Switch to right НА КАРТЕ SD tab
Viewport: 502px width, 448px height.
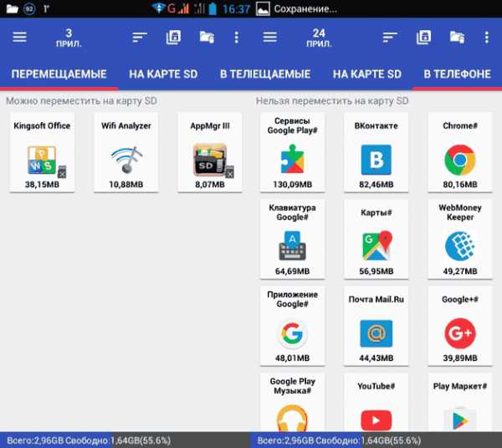pyautogui.click(x=367, y=74)
